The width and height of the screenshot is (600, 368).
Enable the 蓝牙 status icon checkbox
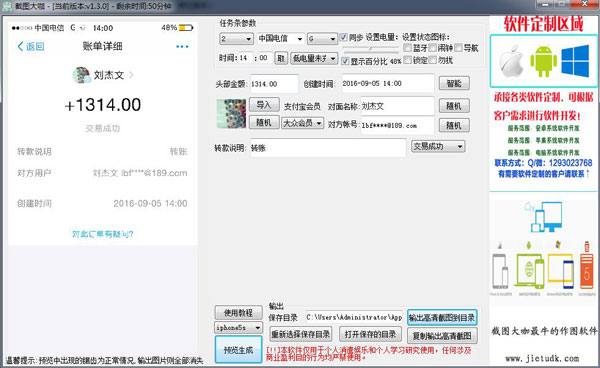[408, 48]
